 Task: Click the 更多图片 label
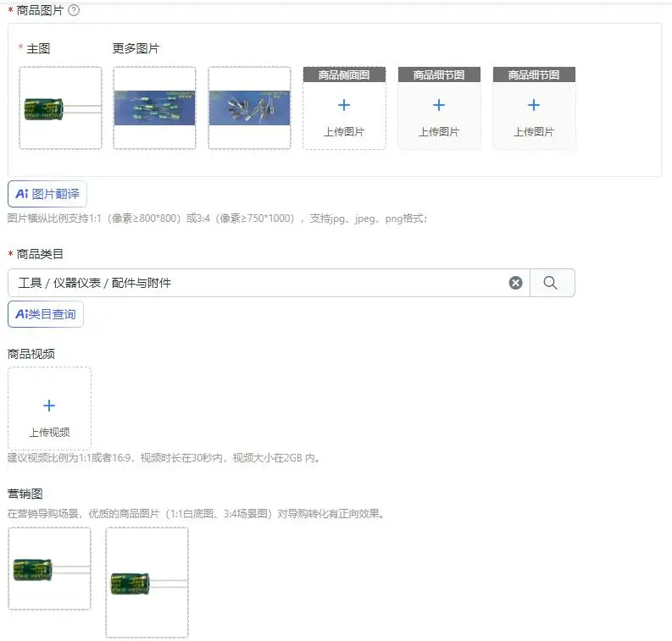[x=136, y=48]
